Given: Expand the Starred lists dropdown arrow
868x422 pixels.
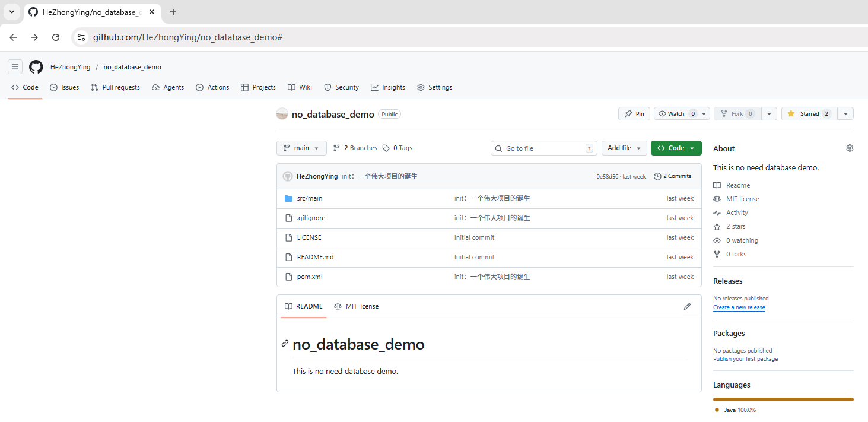Looking at the screenshot, I should tap(845, 113).
